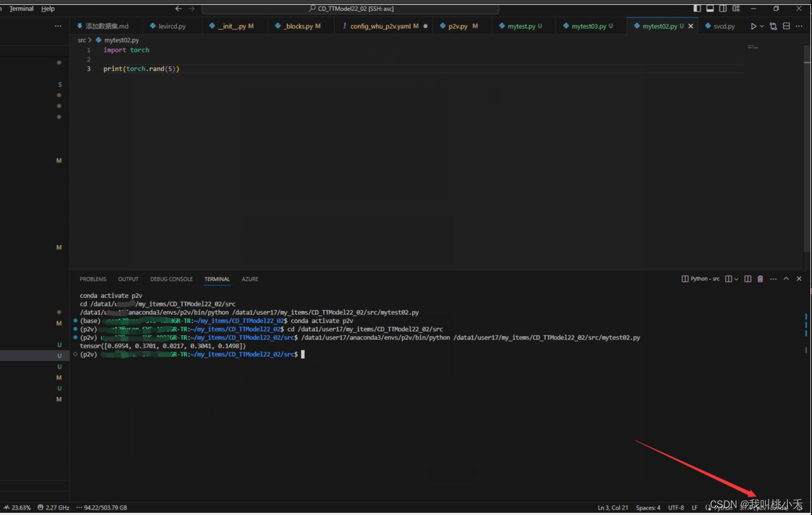Click the 'import torch' code line
812x515 pixels.
pyautogui.click(x=126, y=50)
